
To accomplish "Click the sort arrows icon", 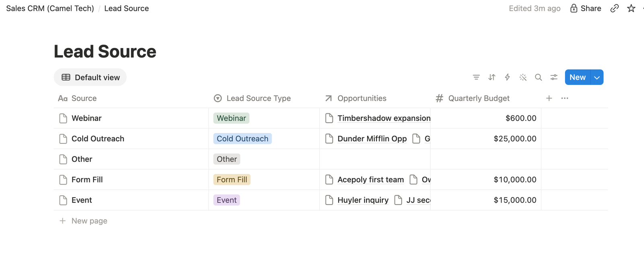I will pos(492,77).
